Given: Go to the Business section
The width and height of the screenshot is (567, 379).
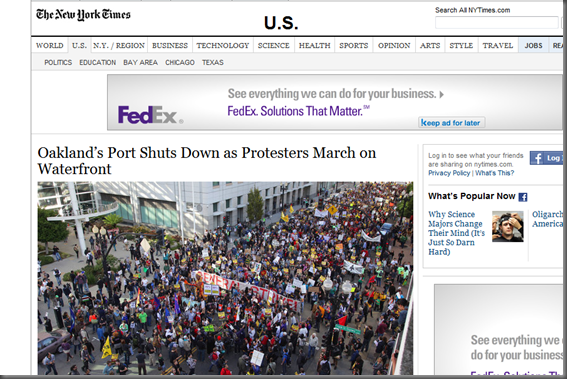Looking at the screenshot, I should coord(170,46).
